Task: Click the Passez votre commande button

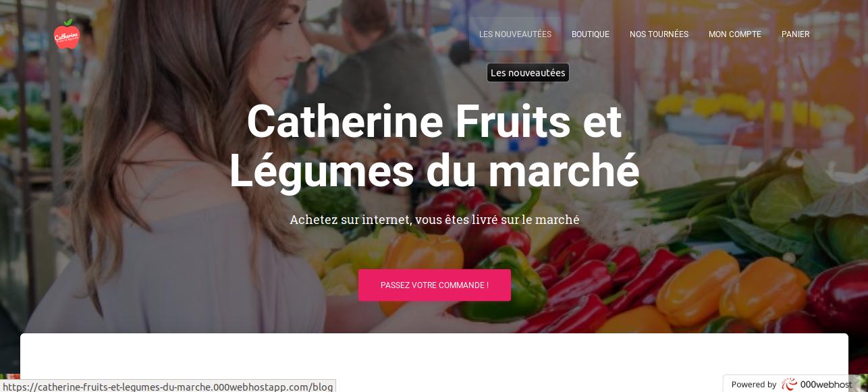Action: coord(435,285)
